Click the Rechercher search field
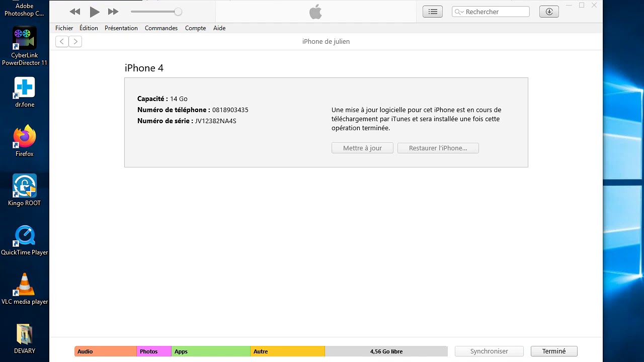The height and width of the screenshot is (362, 644). coord(491,12)
